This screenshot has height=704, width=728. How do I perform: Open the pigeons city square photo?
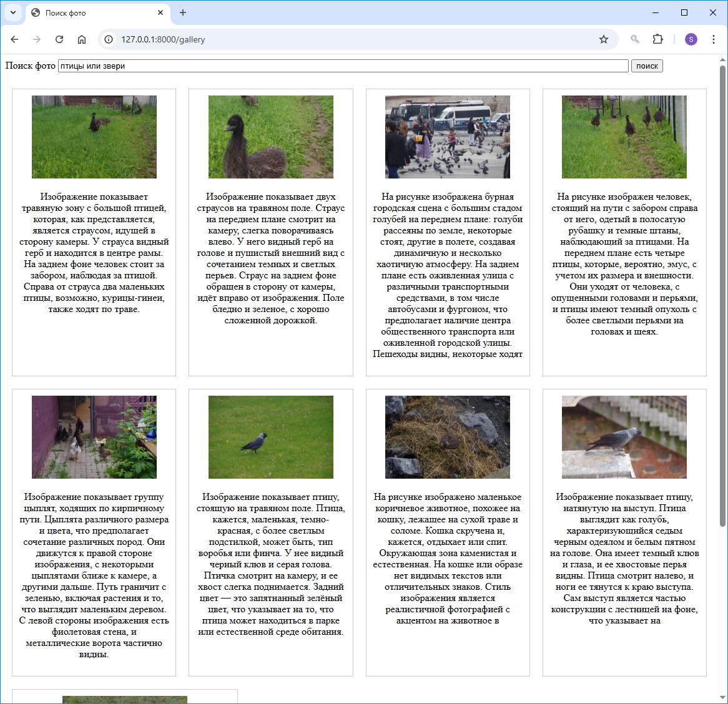coord(447,137)
